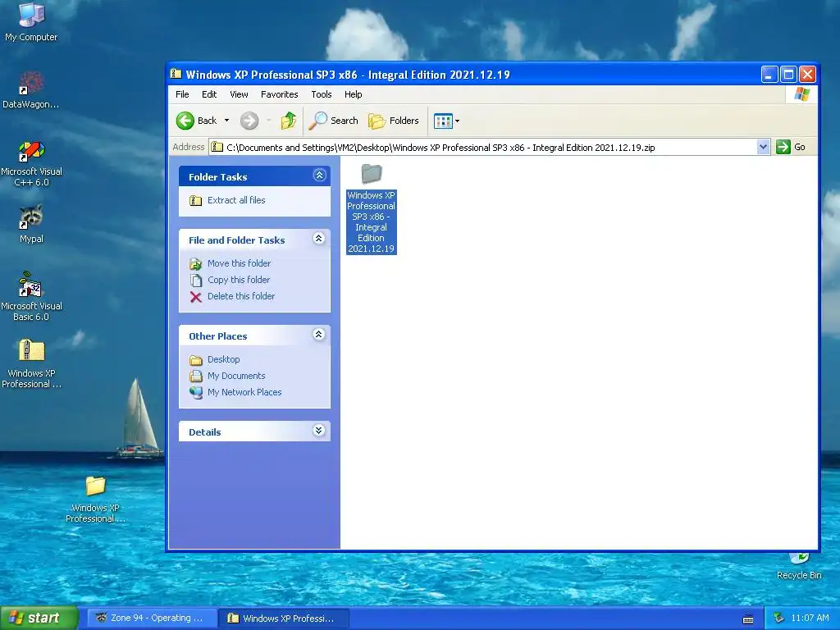Select Mypal browser desktop icon

tap(32, 224)
